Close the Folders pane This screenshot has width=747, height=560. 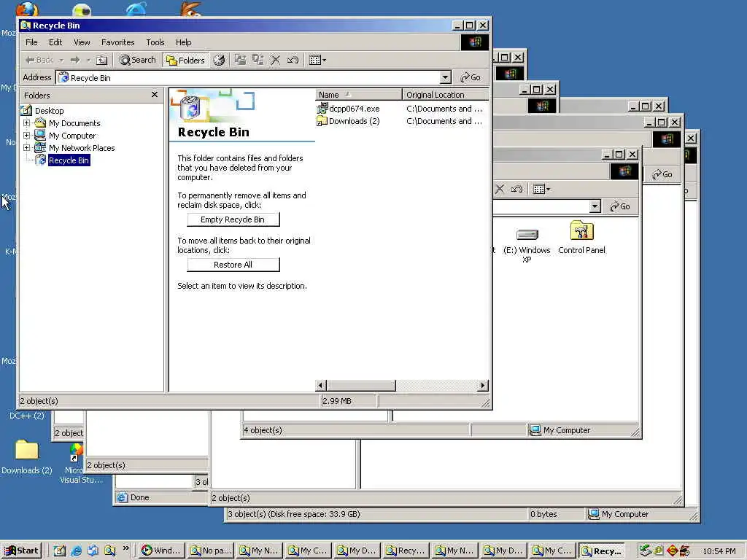tap(155, 95)
